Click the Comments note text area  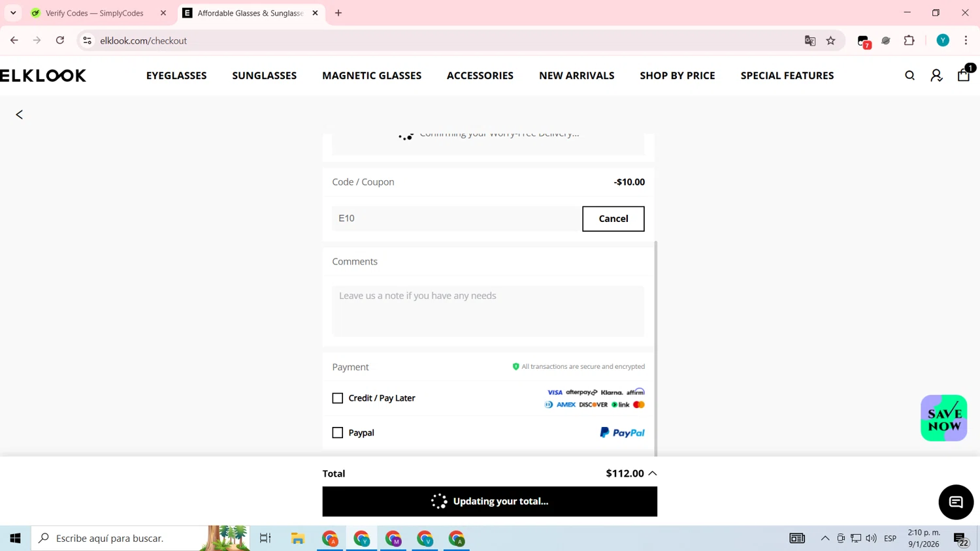point(488,311)
